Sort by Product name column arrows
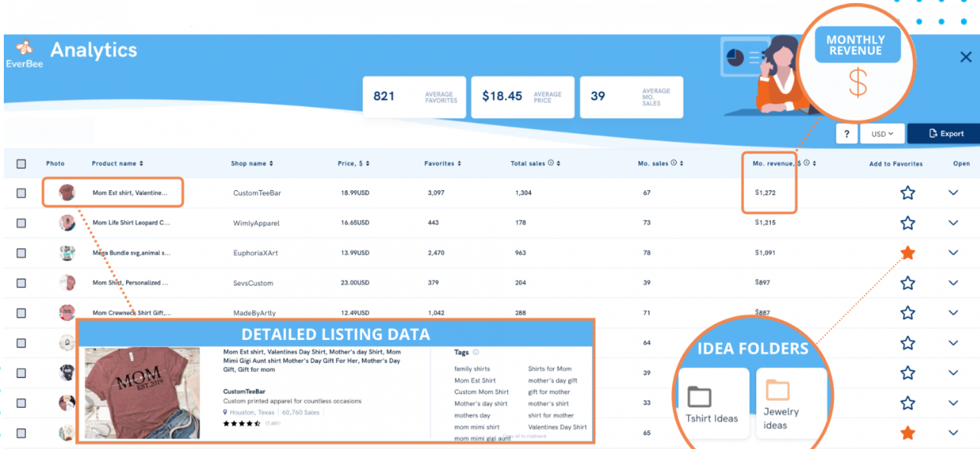 [141, 163]
